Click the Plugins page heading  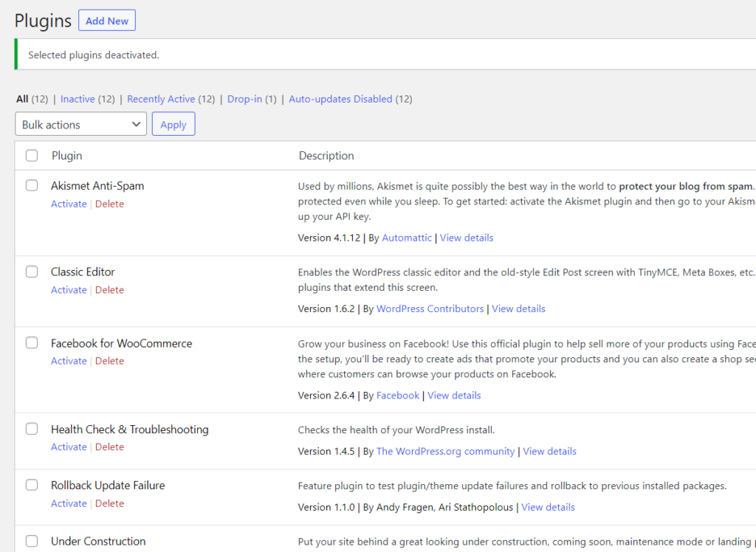pyautogui.click(x=43, y=21)
